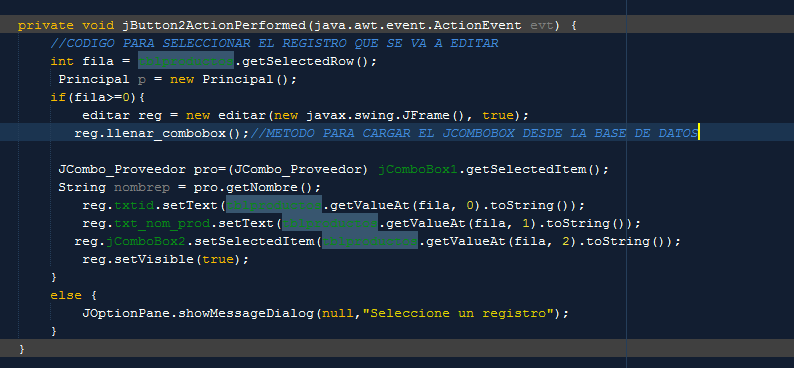Image resolution: width=794 pixels, height=368 pixels.
Task: Click the pro.getNombre() call
Action: coord(254,188)
